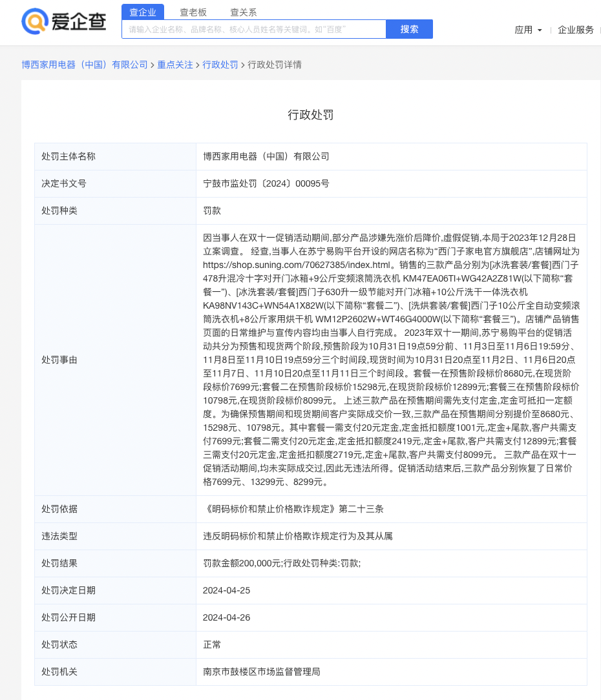Click the 违法类型 row label
Viewport: 601px width, 700px height.
tap(59, 536)
